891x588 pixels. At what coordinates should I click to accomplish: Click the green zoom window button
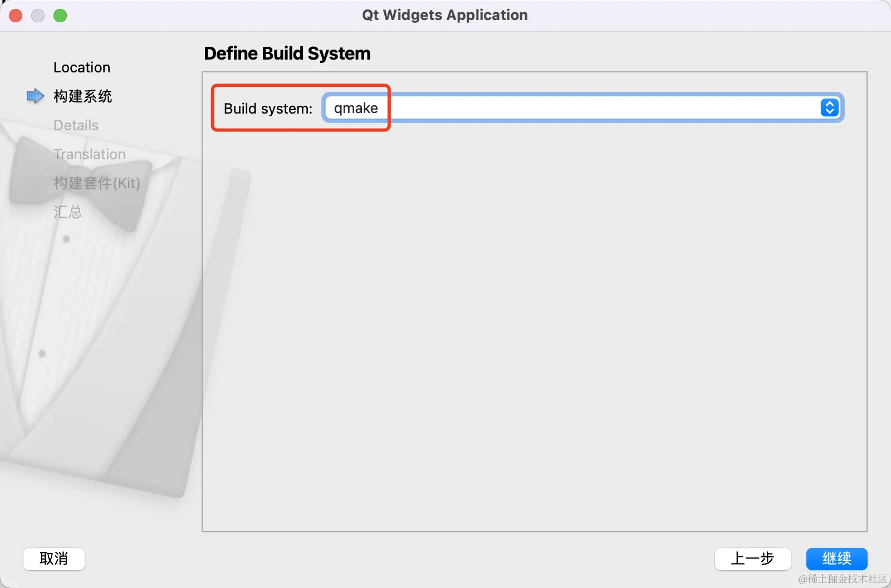(x=60, y=16)
